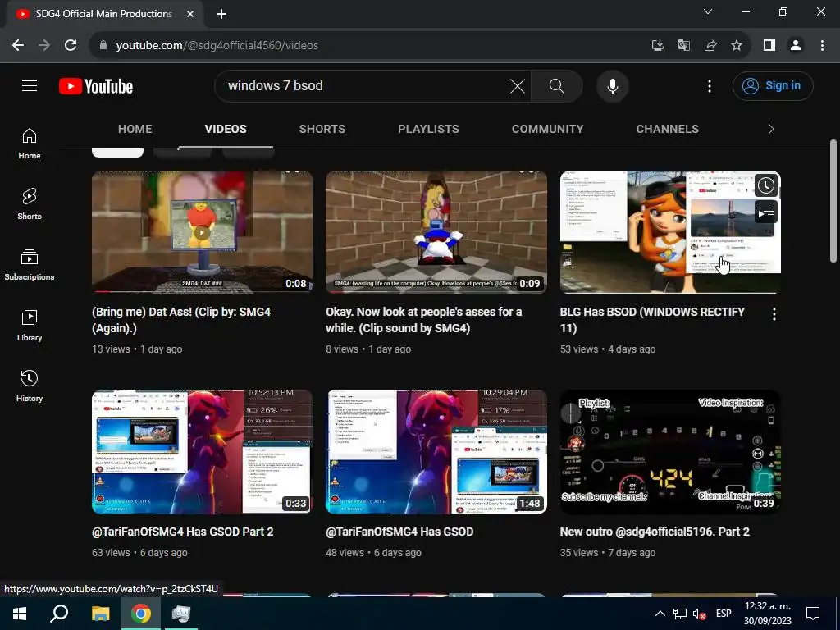The height and width of the screenshot is (630, 840).
Task: Open Subscriptions in the left sidebar
Action: click(x=30, y=265)
